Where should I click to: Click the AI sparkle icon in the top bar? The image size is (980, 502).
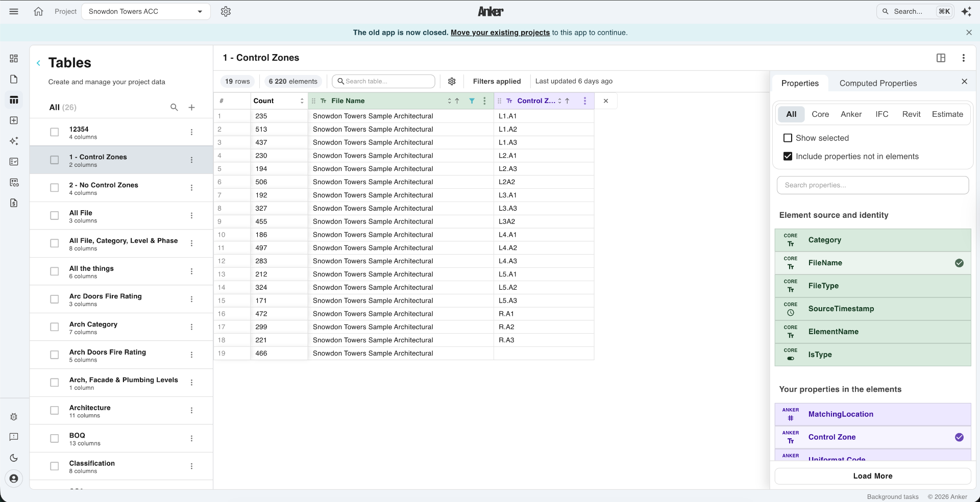[x=966, y=11]
